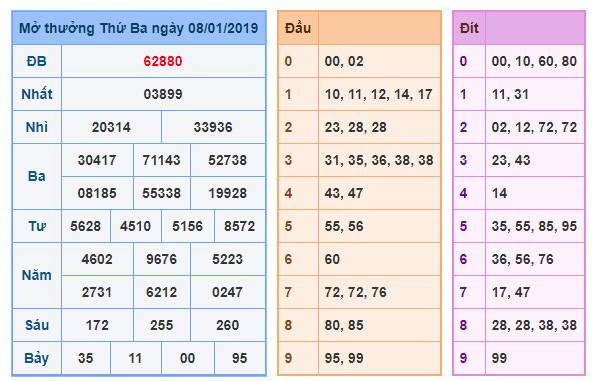
Task: Select Ba prize number 55338
Action: (x=162, y=193)
